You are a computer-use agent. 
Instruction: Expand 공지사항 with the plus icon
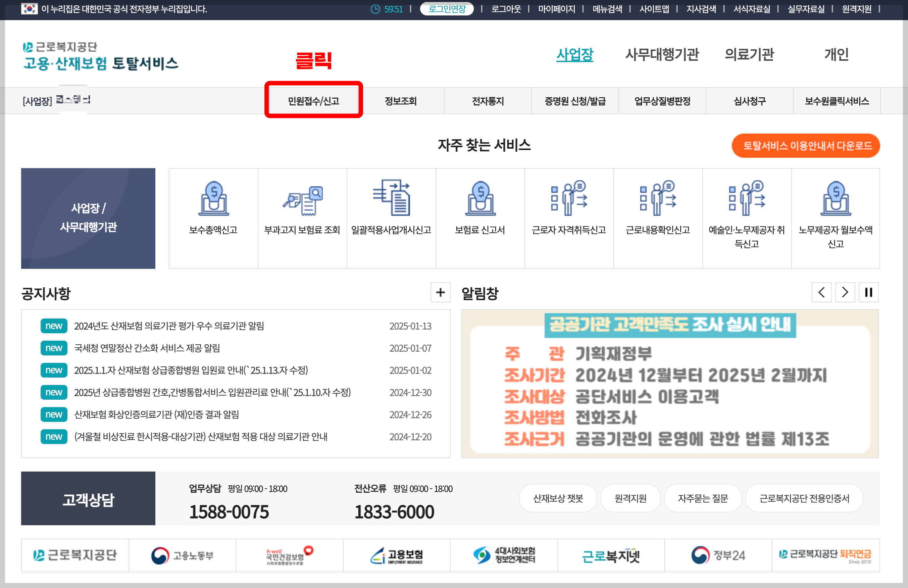[x=440, y=292]
